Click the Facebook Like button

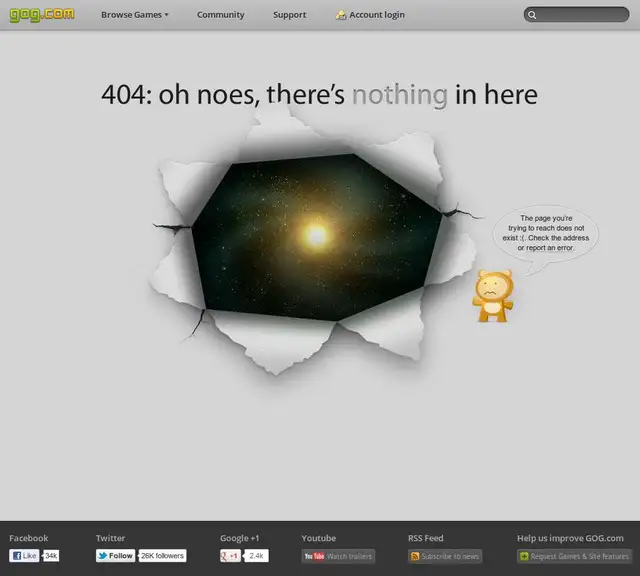[24, 556]
